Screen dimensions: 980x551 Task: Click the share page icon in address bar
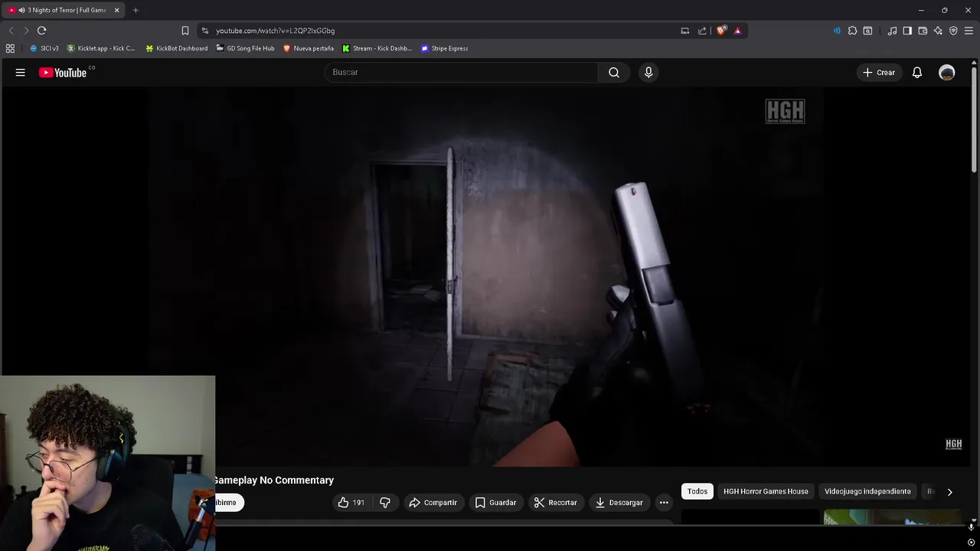coord(702,31)
